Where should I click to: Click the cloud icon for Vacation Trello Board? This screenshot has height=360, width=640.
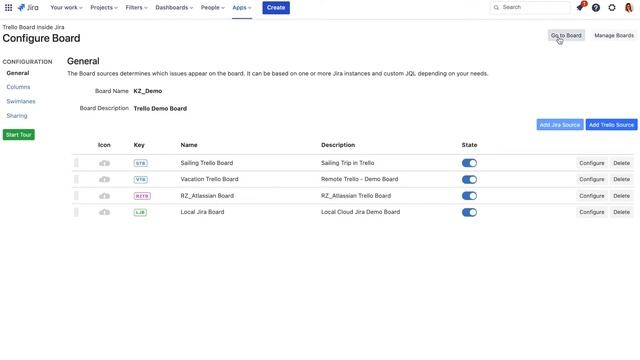pyautogui.click(x=104, y=179)
